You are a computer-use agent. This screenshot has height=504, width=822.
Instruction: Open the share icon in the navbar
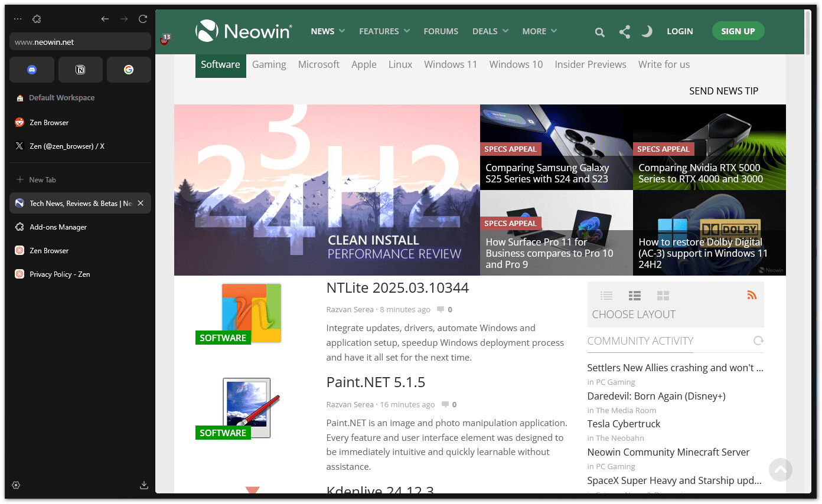click(624, 31)
